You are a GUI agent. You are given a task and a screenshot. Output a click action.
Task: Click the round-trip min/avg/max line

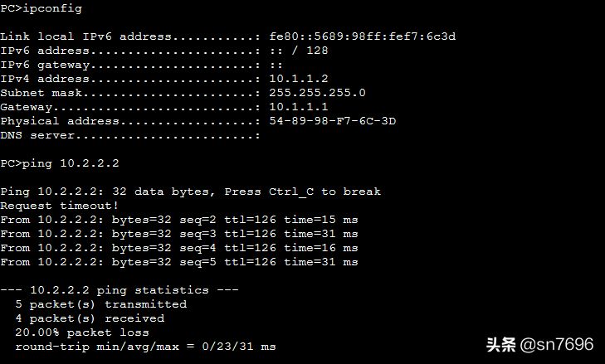click(x=145, y=347)
